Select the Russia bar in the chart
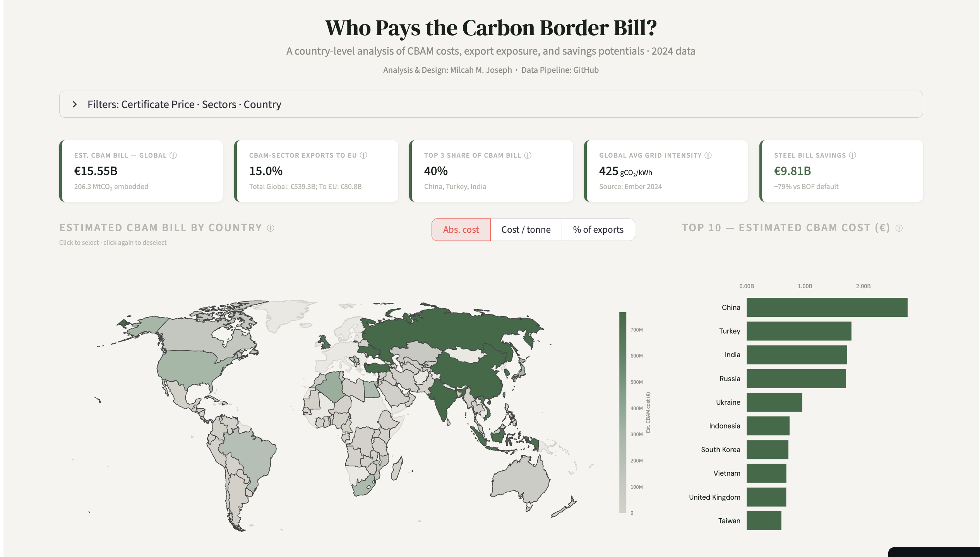This screenshot has width=980, height=557. 796,378
